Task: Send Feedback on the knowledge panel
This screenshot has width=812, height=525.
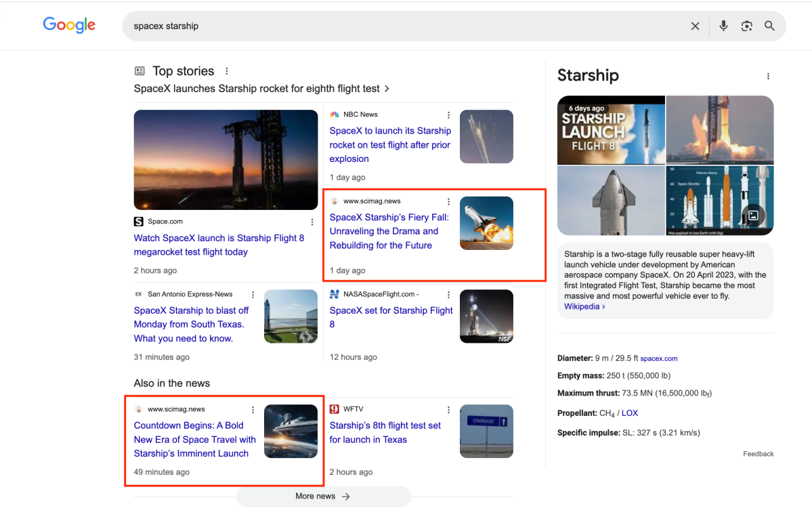Action: point(758,454)
